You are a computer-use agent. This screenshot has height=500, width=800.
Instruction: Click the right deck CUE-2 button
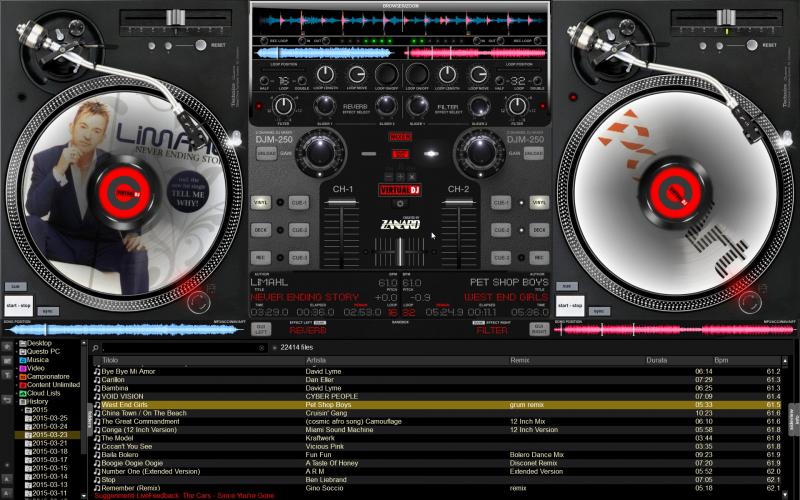coord(501,230)
